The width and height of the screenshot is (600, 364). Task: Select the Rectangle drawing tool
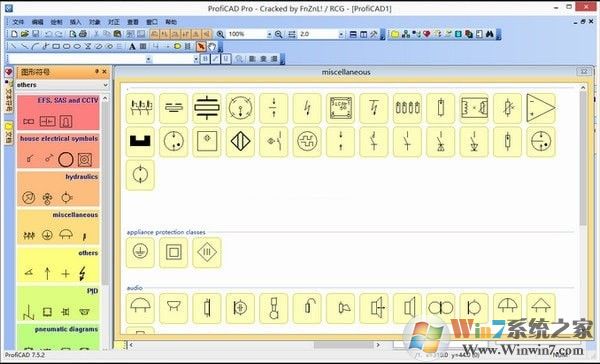(x=56, y=47)
